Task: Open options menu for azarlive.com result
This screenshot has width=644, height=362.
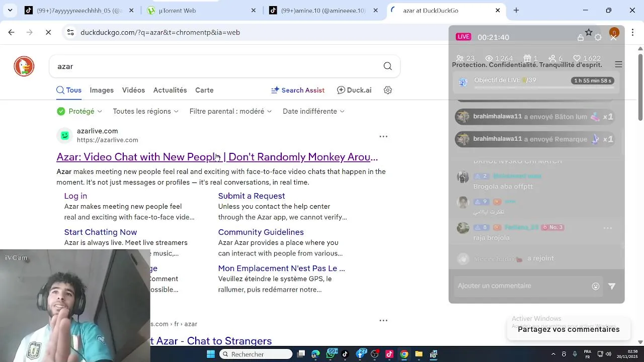Action: [383, 136]
